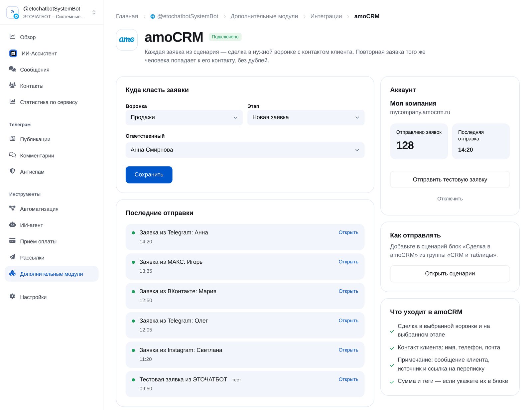Expand the bot account switcher chevron
Image resolution: width=532 pixels, height=410 pixels.
pos(94,12)
